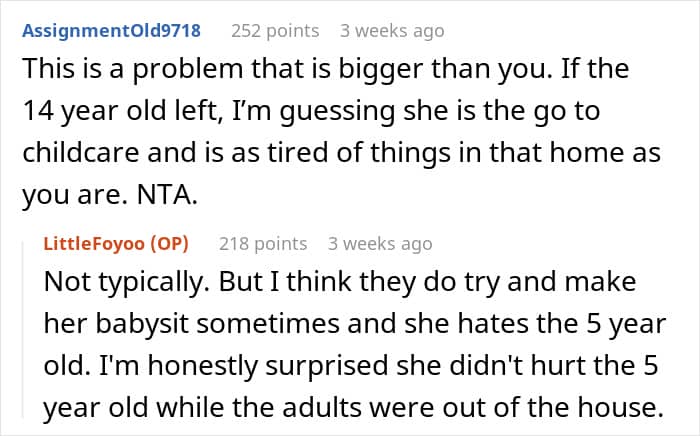The image size is (700, 436).
Task: Open LittleFoyoo (OP) profile link
Action: click(x=116, y=244)
